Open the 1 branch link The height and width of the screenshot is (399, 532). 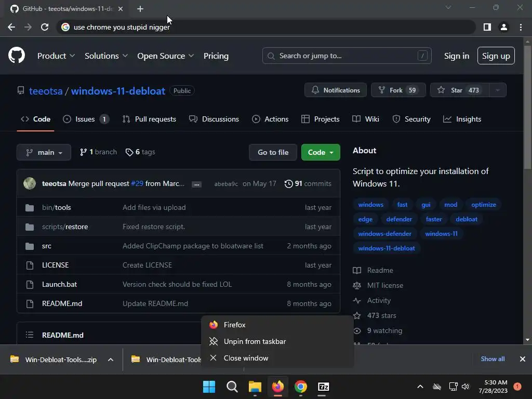coord(98,152)
